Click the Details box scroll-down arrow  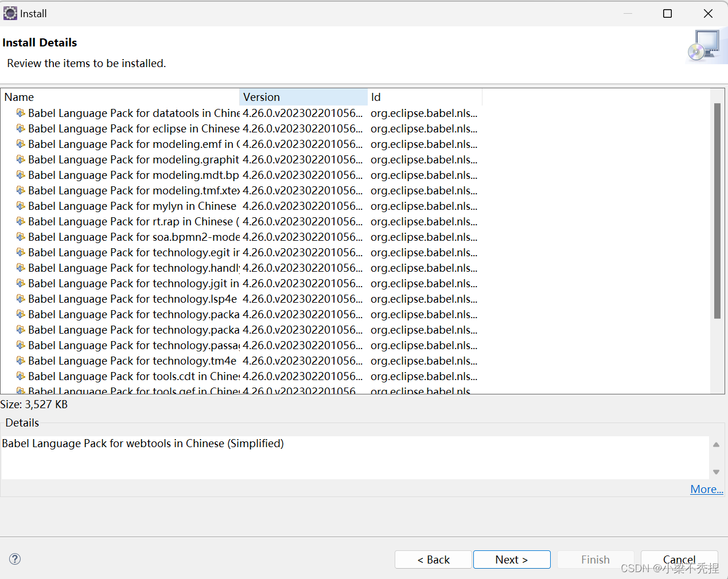pyautogui.click(x=716, y=472)
